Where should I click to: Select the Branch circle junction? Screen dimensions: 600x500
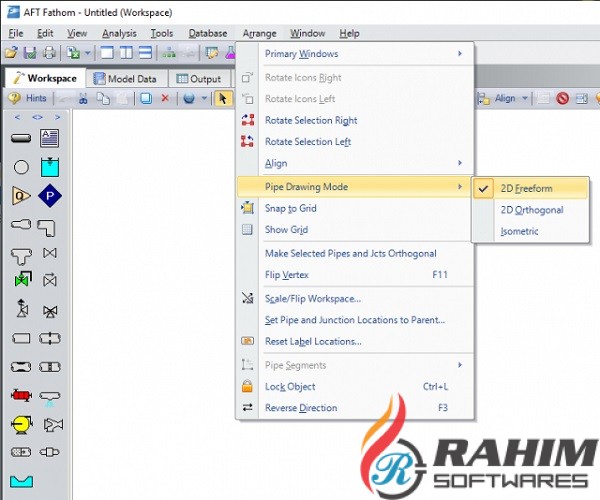21,167
